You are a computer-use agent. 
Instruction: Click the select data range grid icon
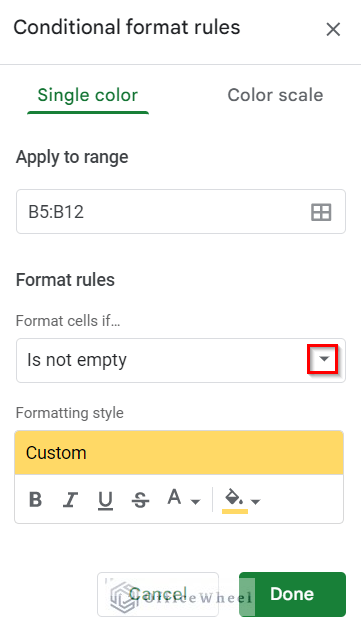pyautogui.click(x=321, y=212)
